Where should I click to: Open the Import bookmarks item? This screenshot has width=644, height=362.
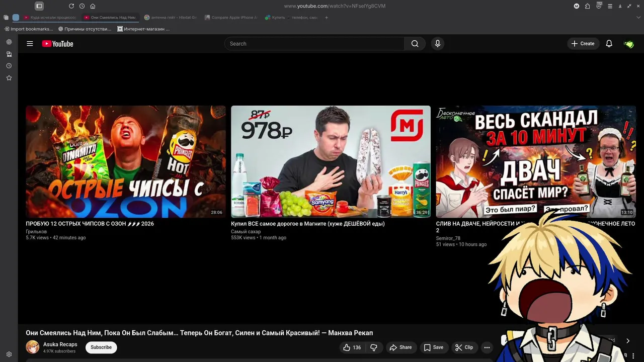point(29,29)
